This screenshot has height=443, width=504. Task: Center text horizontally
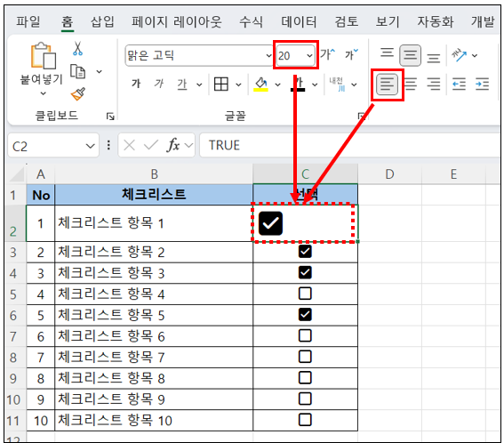point(411,85)
